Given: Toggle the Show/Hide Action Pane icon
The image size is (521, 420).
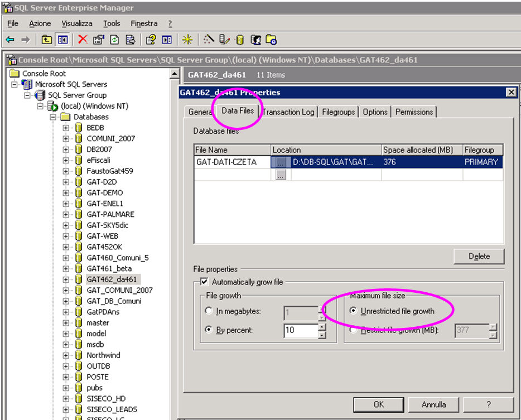Looking at the screenshot, I should (166, 40).
